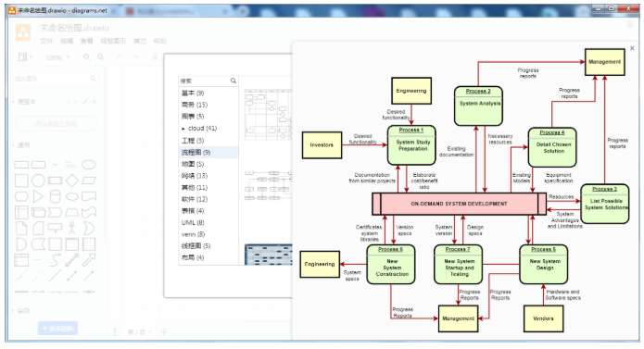Image resolution: width=644 pixels, height=349 pixels.
Task: Select the actor stick-figure shape
Action: (72, 228)
